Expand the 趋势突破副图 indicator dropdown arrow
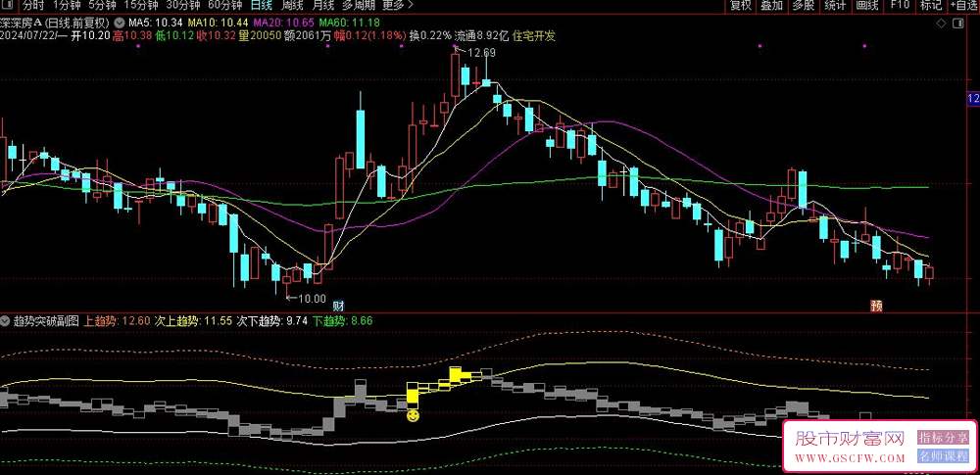This screenshot has width=980, height=475. 6,322
